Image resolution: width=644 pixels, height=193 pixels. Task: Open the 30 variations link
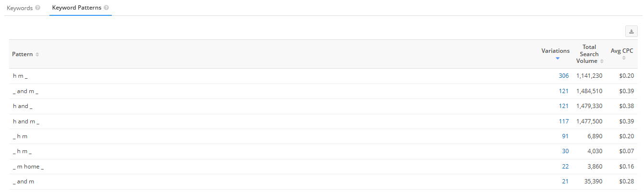(x=565, y=151)
